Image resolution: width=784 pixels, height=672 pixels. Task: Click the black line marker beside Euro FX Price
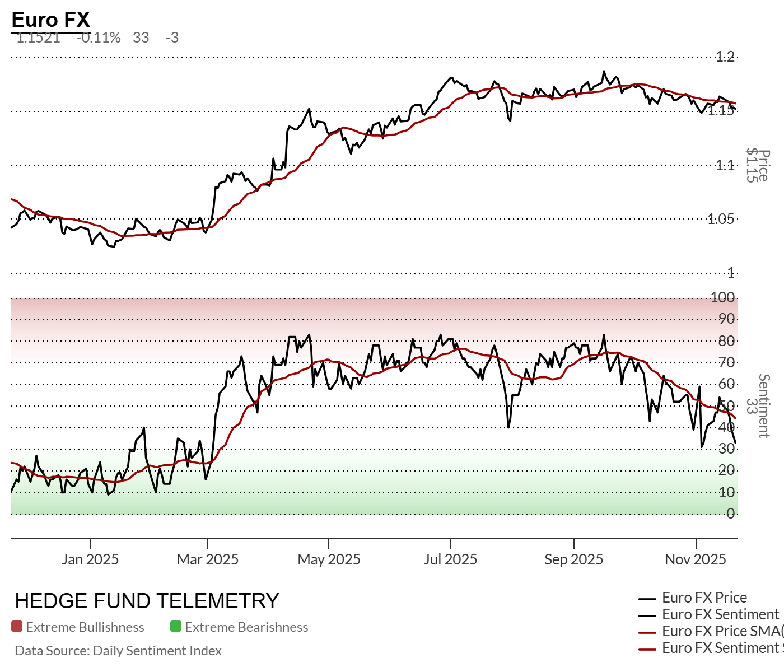647,599
